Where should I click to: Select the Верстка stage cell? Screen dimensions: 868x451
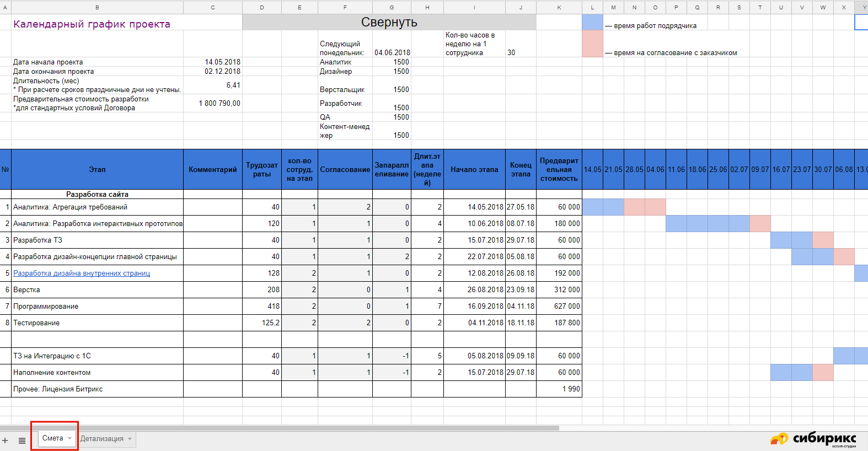pos(97,290)
